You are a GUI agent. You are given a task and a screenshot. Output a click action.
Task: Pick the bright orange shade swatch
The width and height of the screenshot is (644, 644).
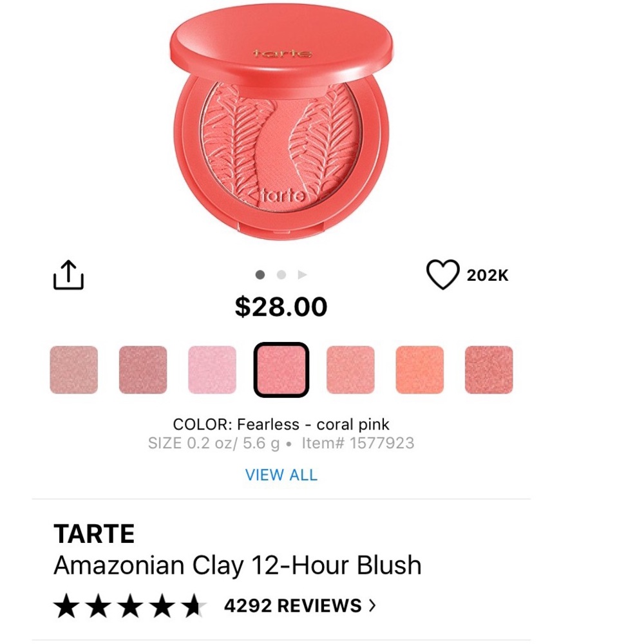click(420, 368)
